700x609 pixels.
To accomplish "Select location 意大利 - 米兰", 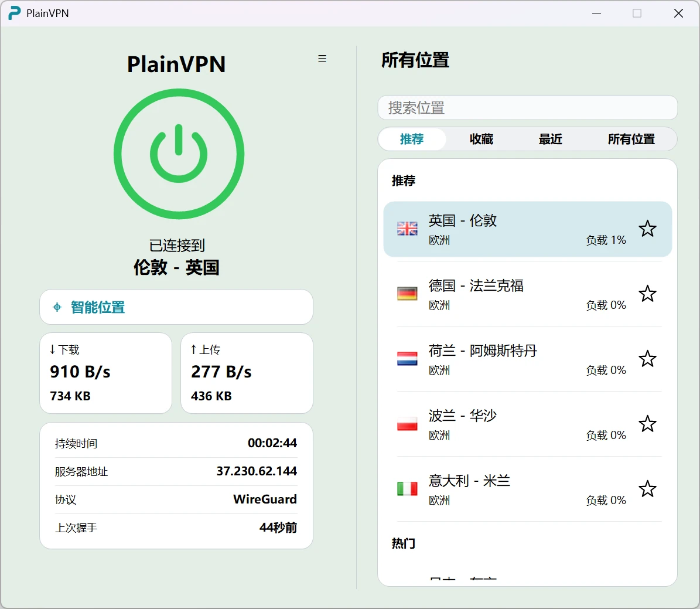I will click(x=527, y=489).
